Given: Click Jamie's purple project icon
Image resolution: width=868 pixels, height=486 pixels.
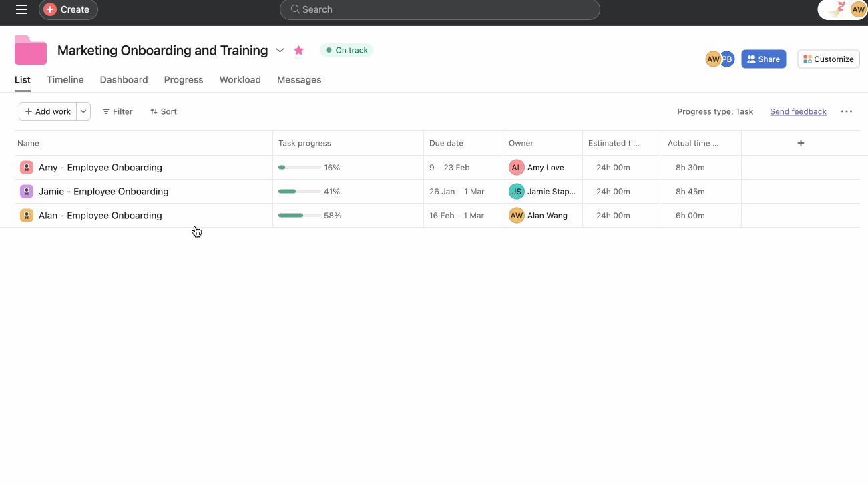Looking at the screenshot, I should [27, 192].
